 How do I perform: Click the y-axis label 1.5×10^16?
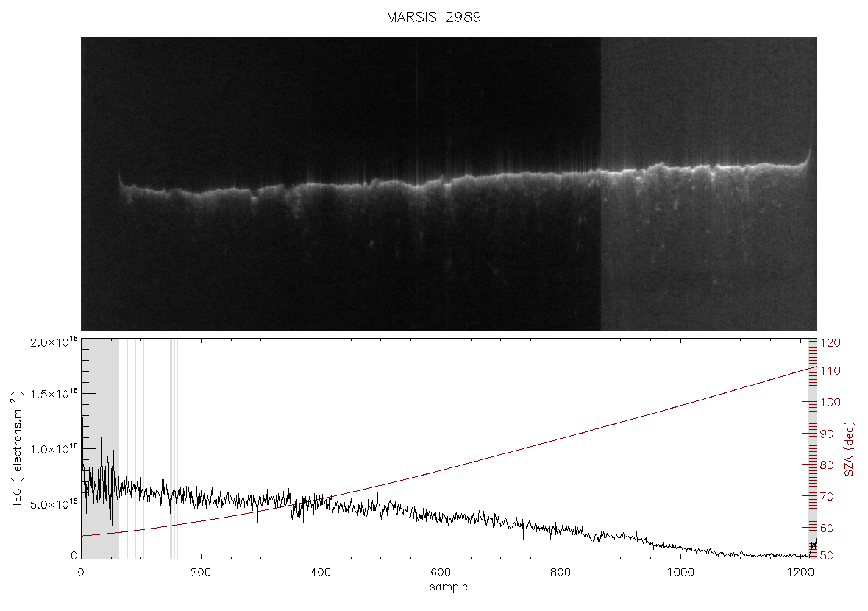click(53, 394)
